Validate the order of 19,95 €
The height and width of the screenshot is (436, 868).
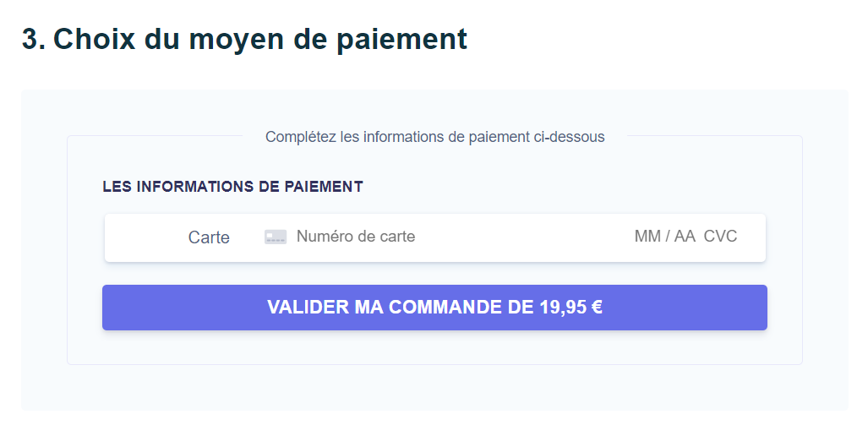pos(434,308)
